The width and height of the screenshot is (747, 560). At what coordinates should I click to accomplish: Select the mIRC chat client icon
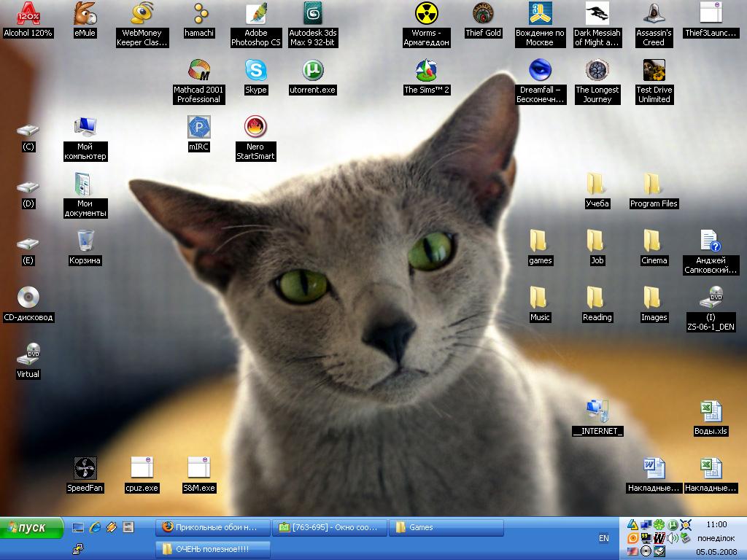click(x=198, y=128)
